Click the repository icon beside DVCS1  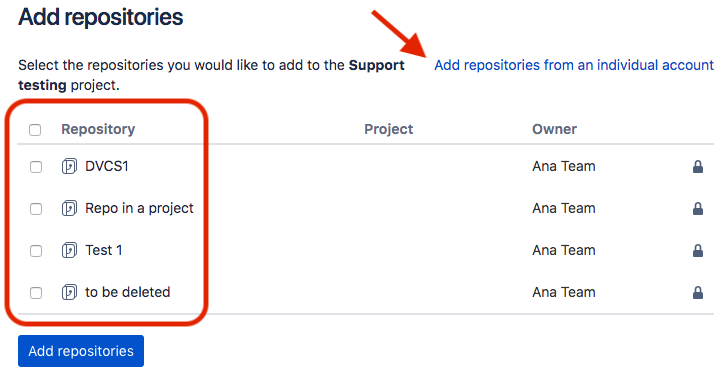pyautogui.click(x=69, y=166)
